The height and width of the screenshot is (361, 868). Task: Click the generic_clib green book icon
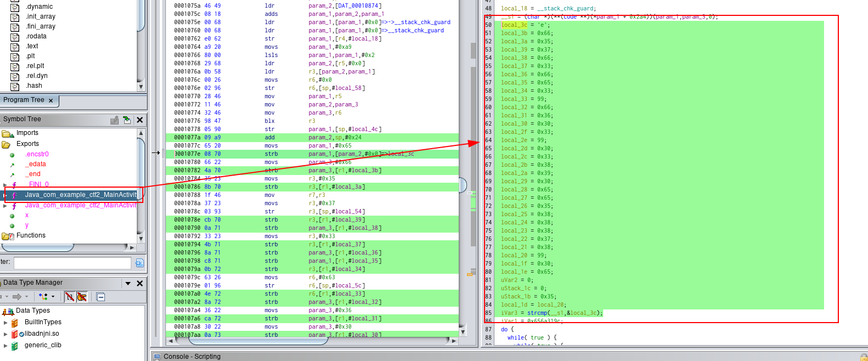pyautogui.click(x=15, y=346)
